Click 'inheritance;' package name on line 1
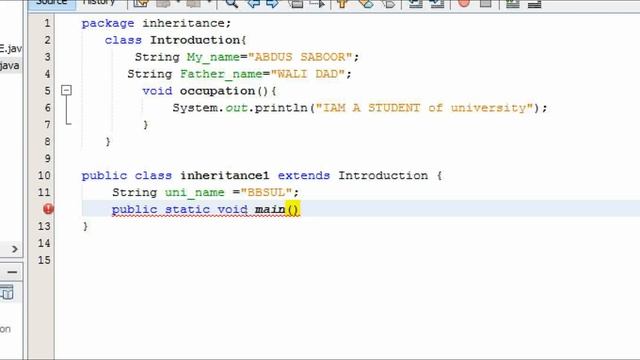 [187, 23]
